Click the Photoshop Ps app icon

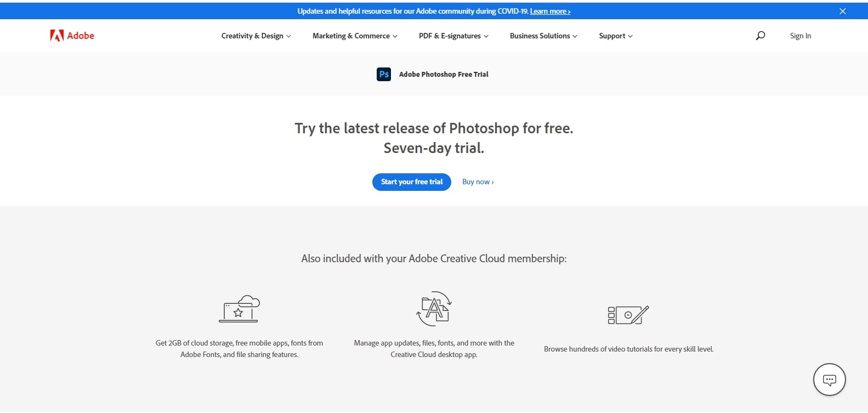(x=384, y=74)
